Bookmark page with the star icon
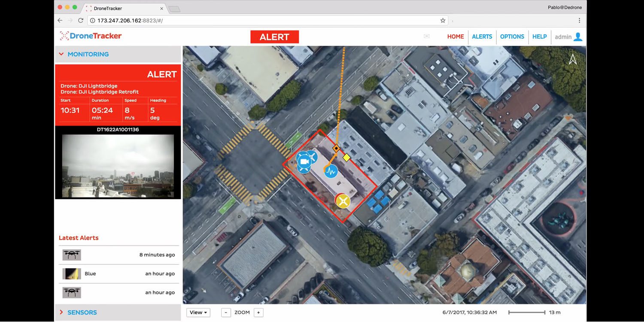 click(443, 21)
